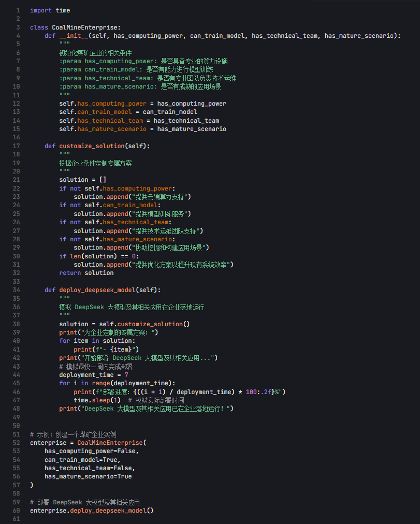
Task: Click 'import time' statement on line 1
Action: pos(50,10)
